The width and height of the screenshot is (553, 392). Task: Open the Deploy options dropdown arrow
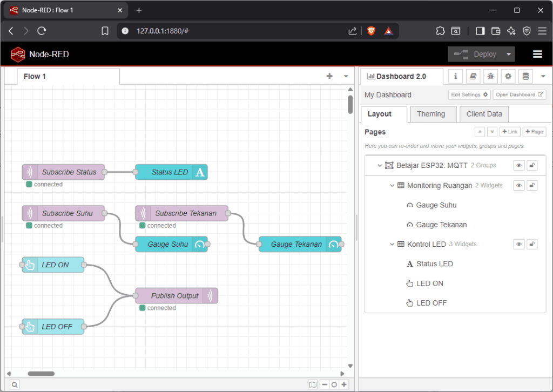coord(509,55)
